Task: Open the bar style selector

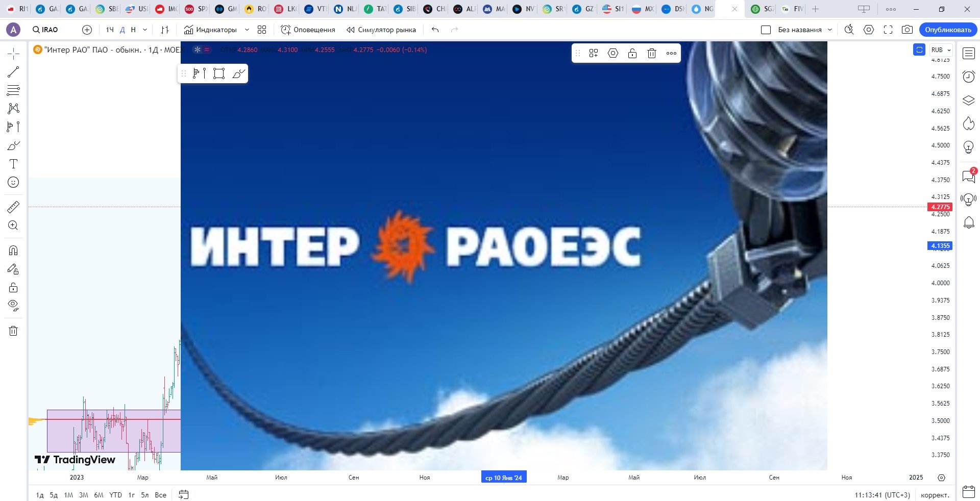Action: pyautogui.click(x=165, y=30)
